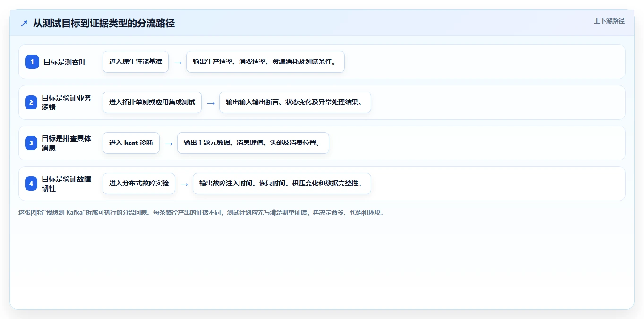This screenshot has height=319, width=644.
Task: Click the 上下游路径 label
Action: pyautogui.click(x=609, y=21)
